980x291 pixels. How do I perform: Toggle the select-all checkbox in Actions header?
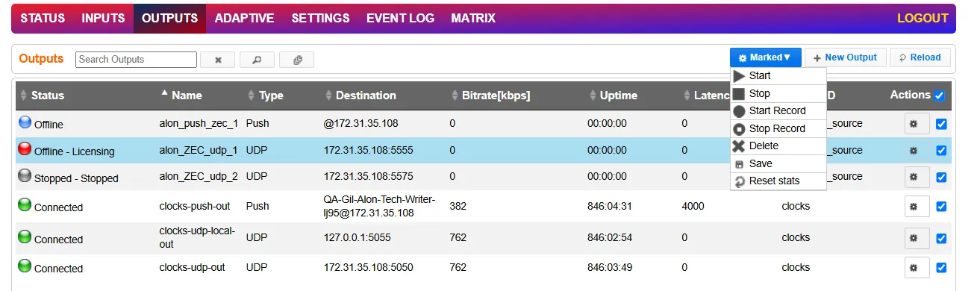click(939, 96)
